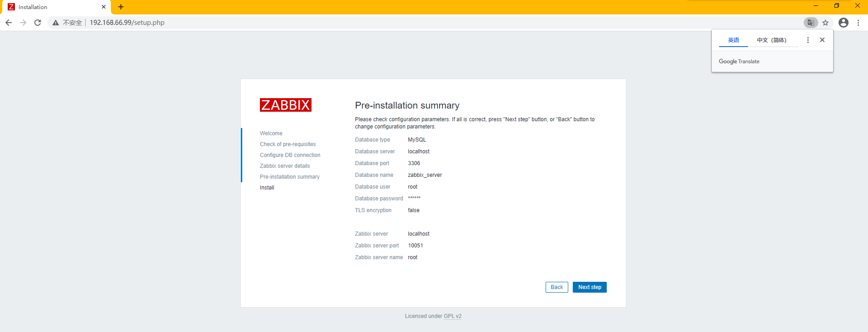Close the Installation tab
Image resolution: width=868 pixels, height=332 pixels.
pos(104,7)
